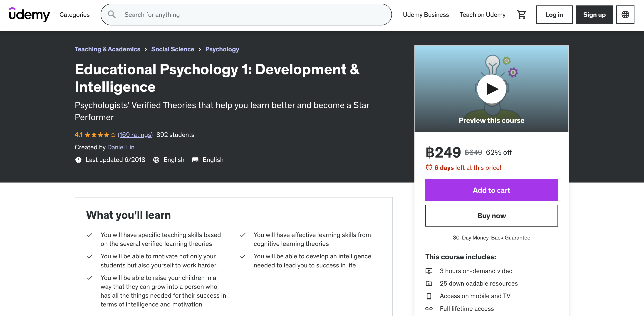Click the Udemy logo
This screenshot has height=316, width=644.
click(x=29, y=15)
